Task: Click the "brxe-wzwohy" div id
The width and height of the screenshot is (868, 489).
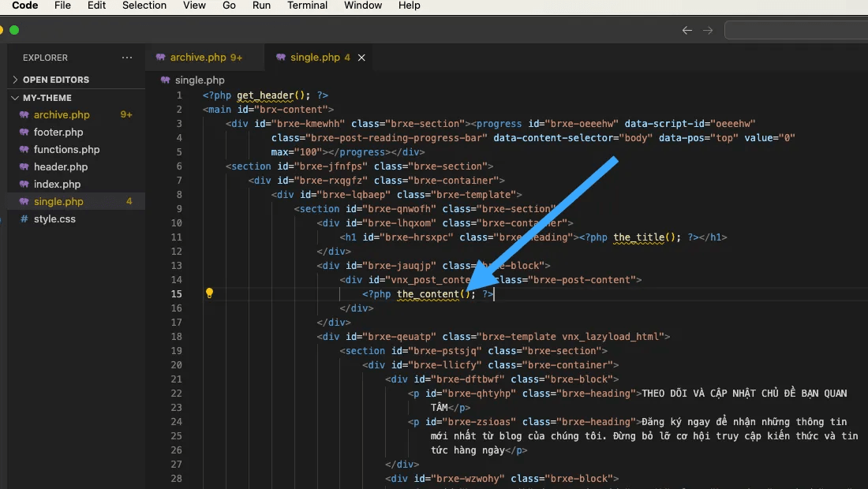Action: coord(468,479)
